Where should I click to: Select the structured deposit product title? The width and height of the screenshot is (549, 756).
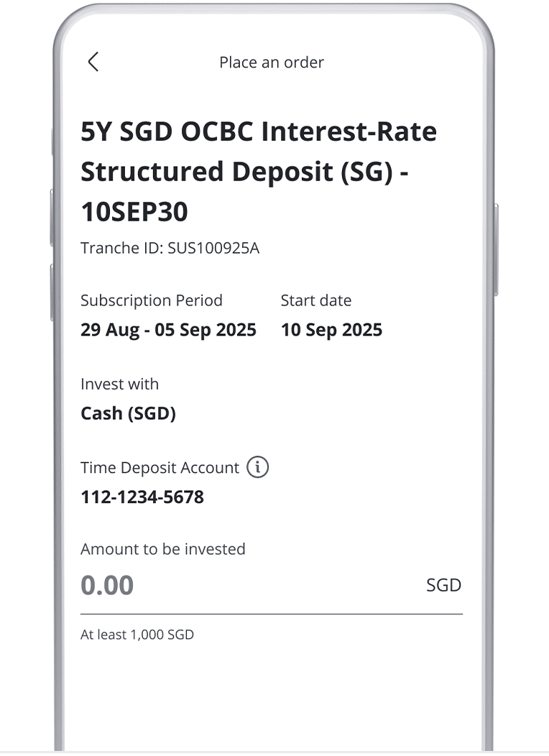[x=259, y=172]
